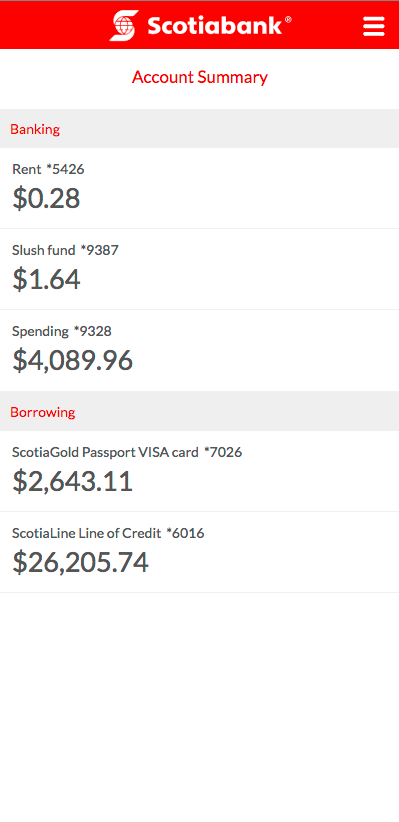Open ScotiaLine Line of Credit *6016

(199, 553)
